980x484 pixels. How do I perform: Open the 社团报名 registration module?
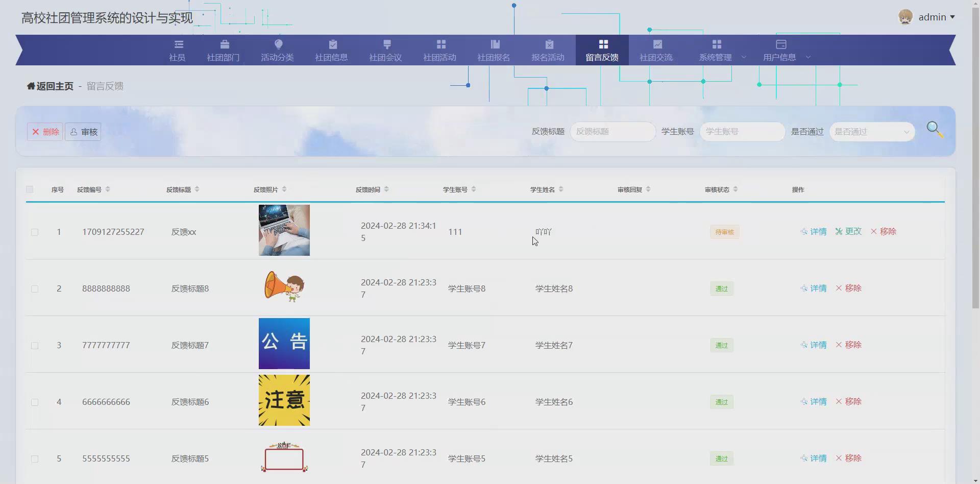tap(494, 51)
